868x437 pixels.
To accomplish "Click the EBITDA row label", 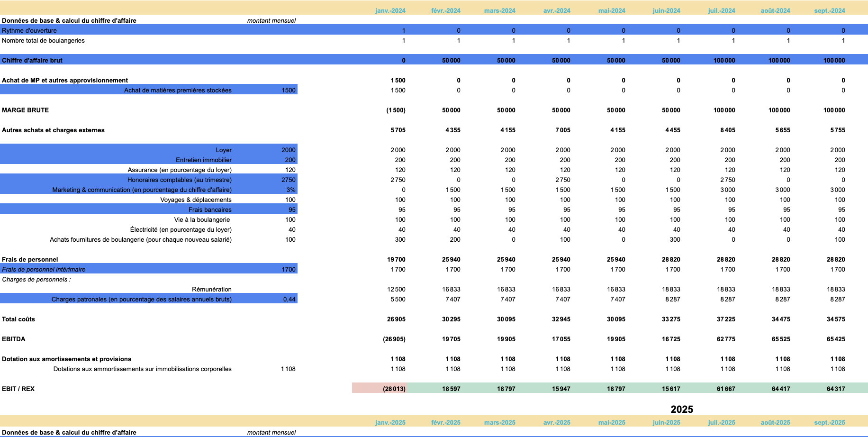I will tap(14, 339).
